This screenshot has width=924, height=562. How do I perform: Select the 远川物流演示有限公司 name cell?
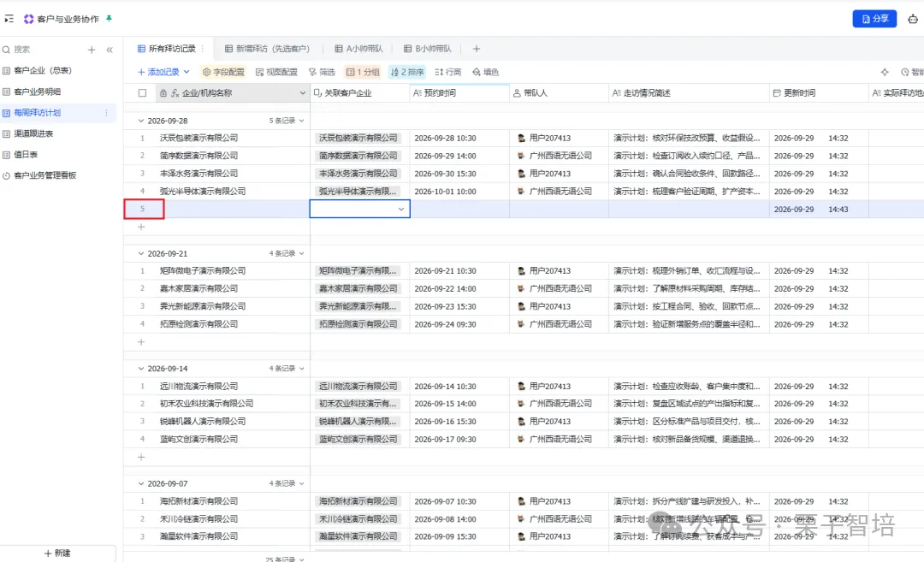pos(233,387)
